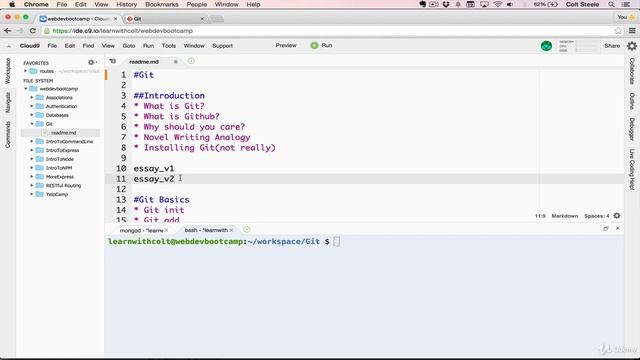Open the Markdown syntax mode dropdown
640x360 pixels.
tap(564, 216)
